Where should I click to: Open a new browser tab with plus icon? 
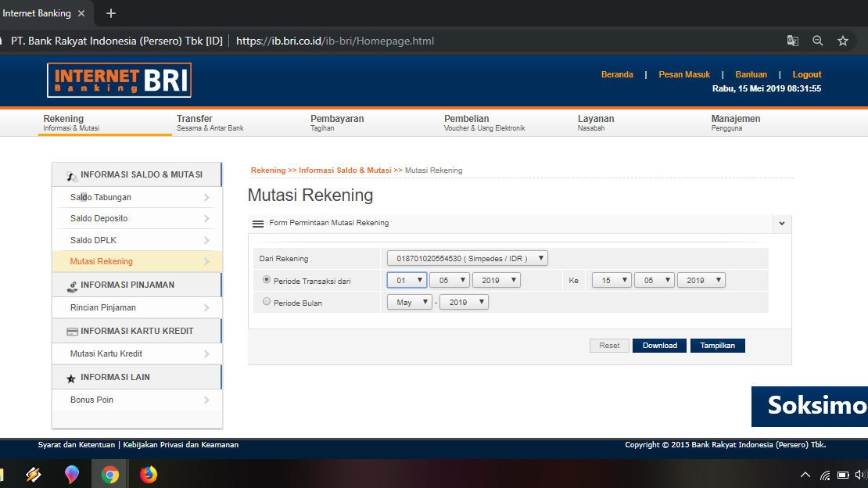pyautogui.click(x=111, y=13)
